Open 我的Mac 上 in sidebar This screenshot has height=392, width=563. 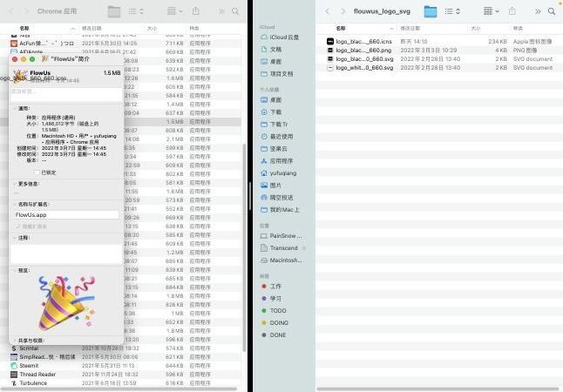click(280, 210)
